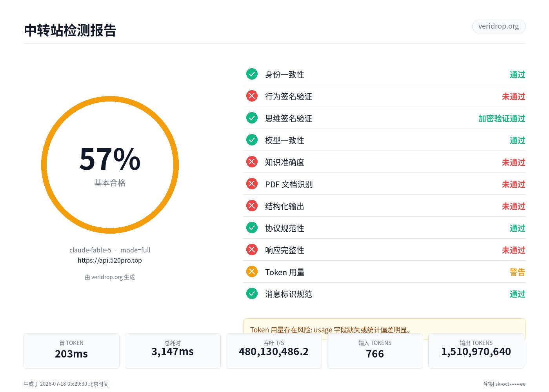This screenshot has width=549, height=392.
Task: Click the 57% orange score ring
Action: pos(110,165)
